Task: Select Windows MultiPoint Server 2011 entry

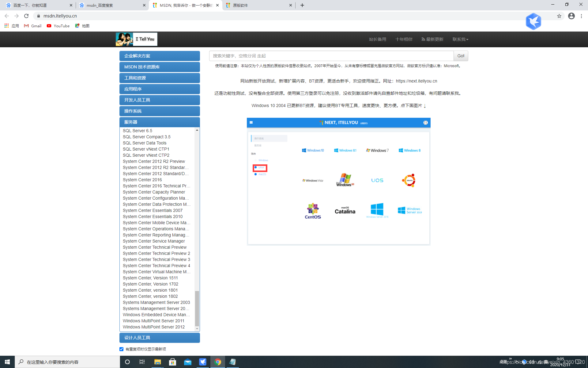Action: coord(153,321)
